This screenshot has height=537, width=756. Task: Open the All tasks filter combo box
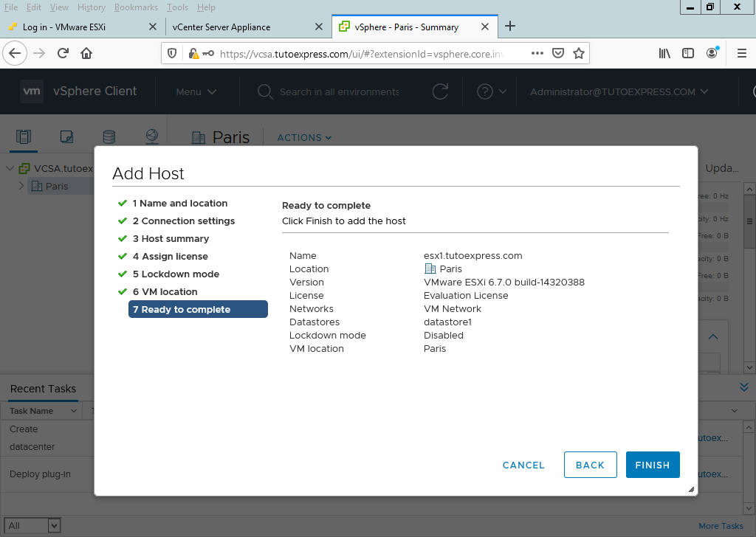coord(32,525)
